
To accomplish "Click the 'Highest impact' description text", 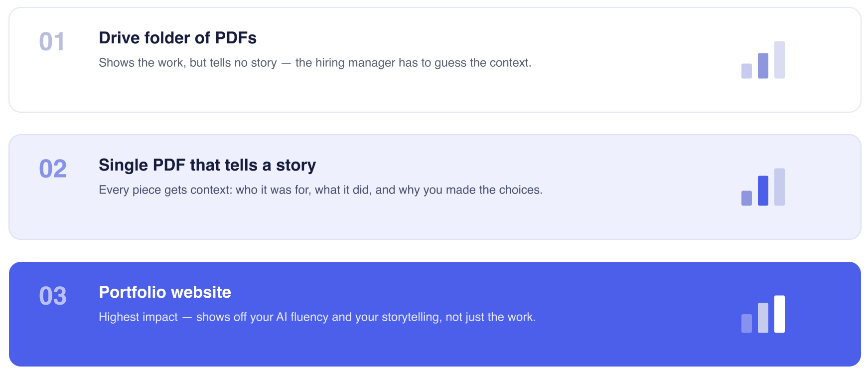I will click(317, 317).
